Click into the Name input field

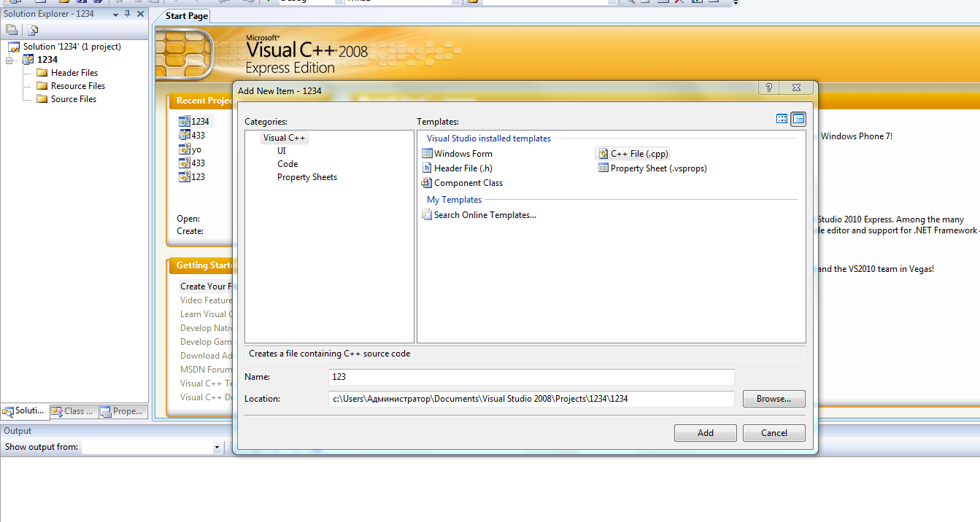pos(531,377)
